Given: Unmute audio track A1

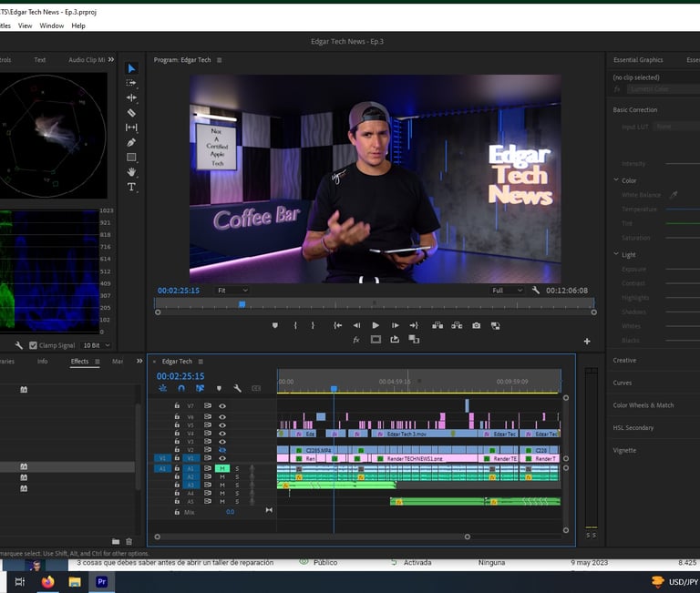Looking at the screenshot, I should 221,468.
